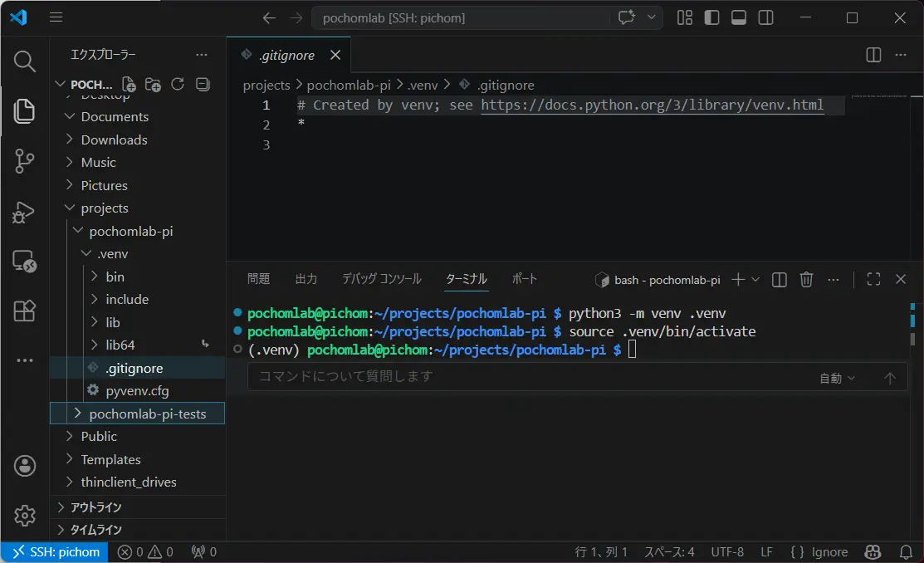Split the terminal pane
Screen dimensions: 924x563
pyautogui.click(x=779, y=280)
